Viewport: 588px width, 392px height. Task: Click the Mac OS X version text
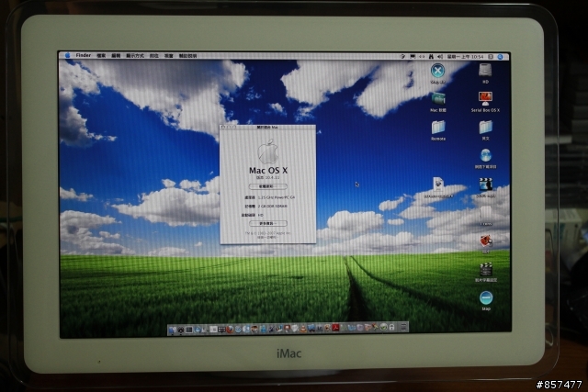click(267, 177)
